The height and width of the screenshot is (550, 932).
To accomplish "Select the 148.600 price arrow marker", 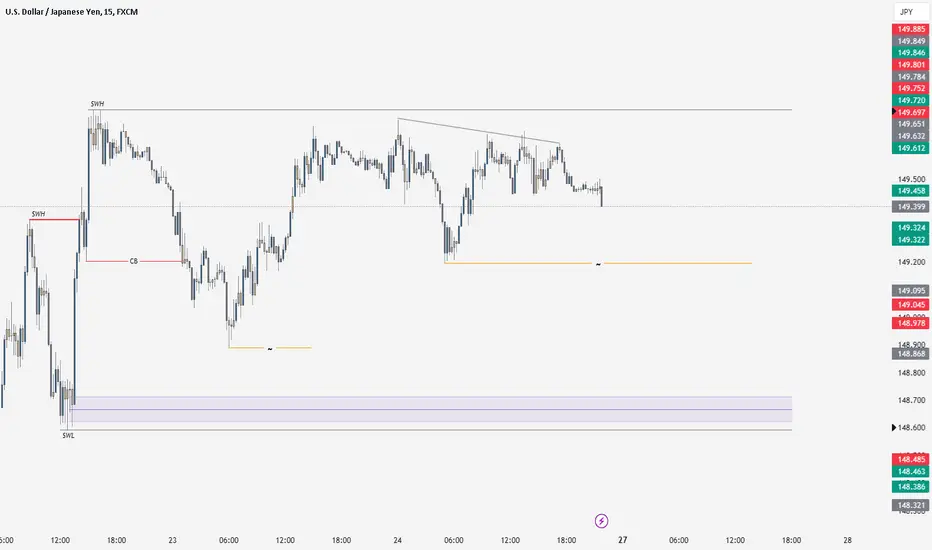I will [x=894, y=428].
